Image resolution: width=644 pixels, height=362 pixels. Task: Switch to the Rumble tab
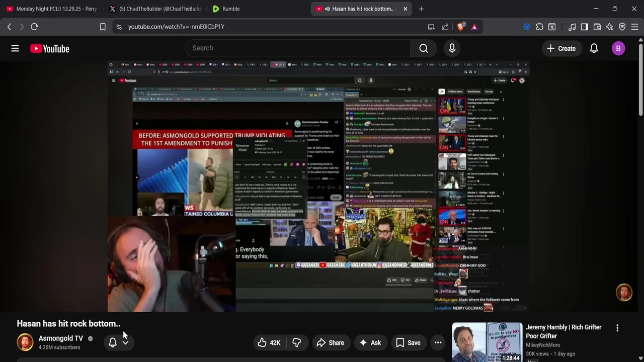pyautogui.click(x=258, y=9)
